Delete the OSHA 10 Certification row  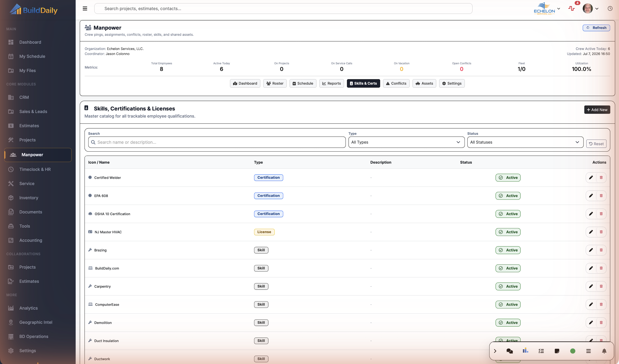(x=601, y=214)
